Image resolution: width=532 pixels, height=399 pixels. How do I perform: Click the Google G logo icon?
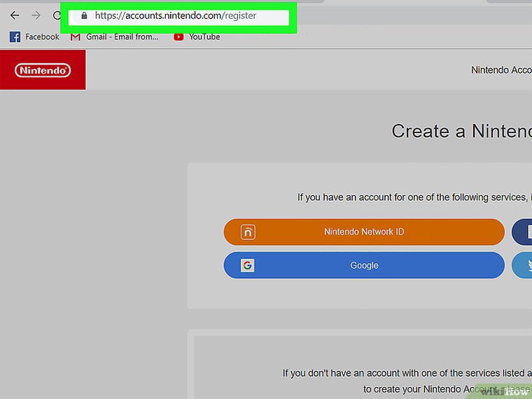(x=248, y=265)
